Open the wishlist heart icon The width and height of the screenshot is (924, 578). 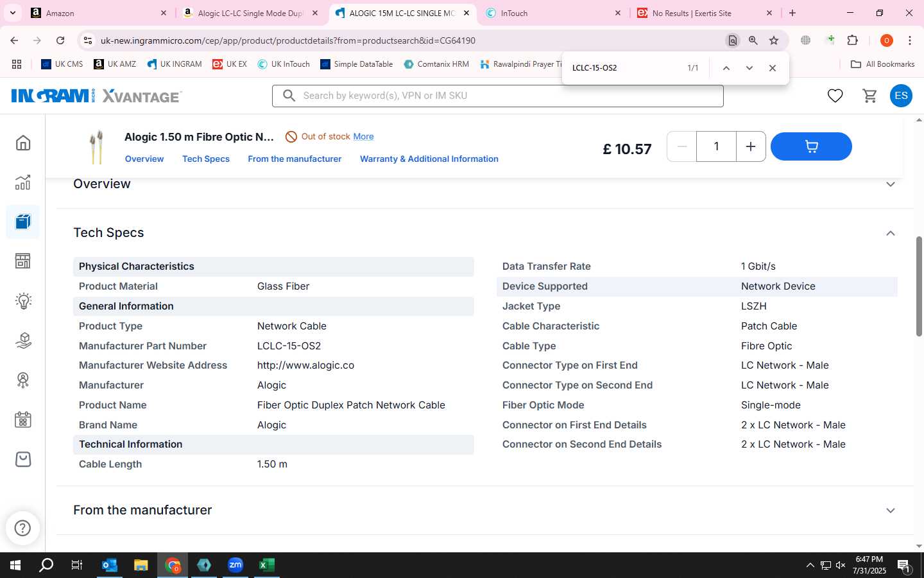tap(835, 96)
